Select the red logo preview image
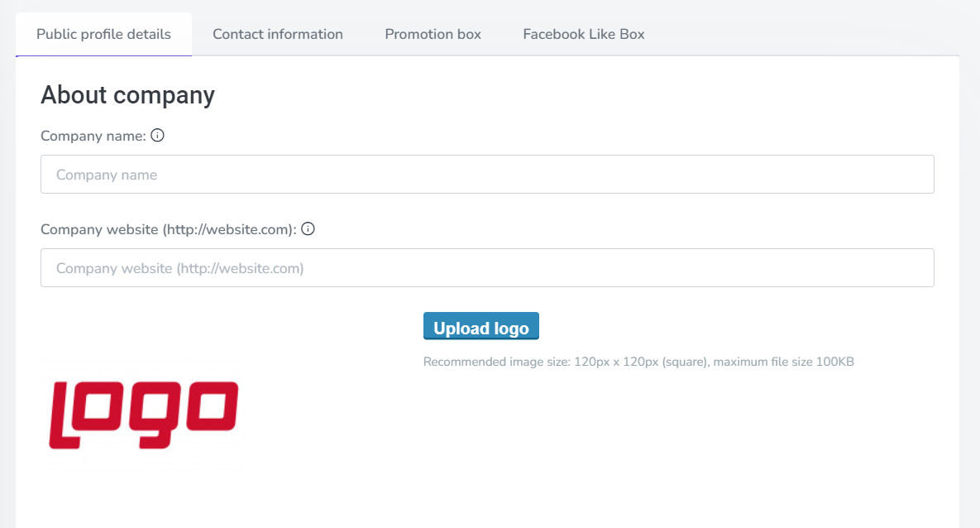 point(143,415)
